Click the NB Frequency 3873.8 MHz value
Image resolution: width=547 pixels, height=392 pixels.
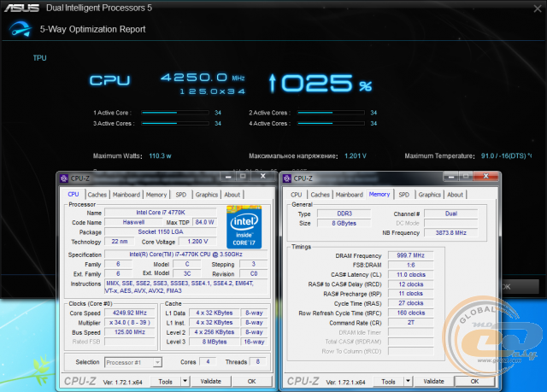450,233
